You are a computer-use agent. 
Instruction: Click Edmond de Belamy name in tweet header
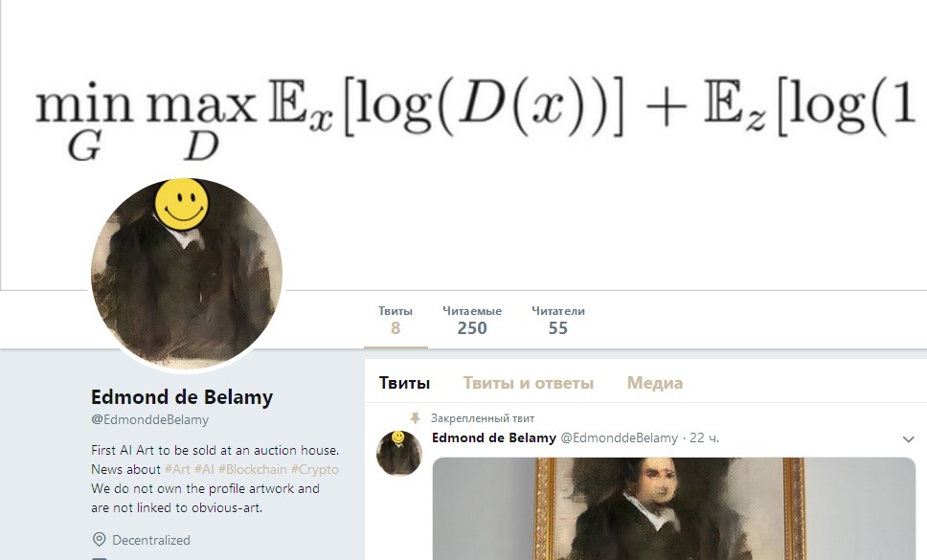click(x=493, y=437)
